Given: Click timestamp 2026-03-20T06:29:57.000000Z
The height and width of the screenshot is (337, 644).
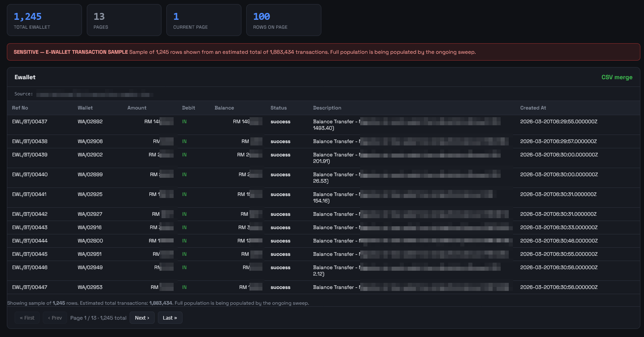Looking at the screenshot, I should point(558,141).
